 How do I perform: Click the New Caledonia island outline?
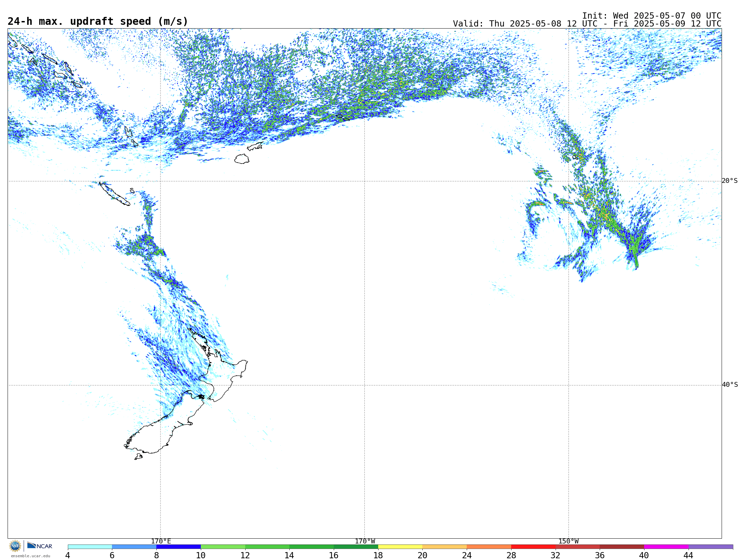(115, 194)
